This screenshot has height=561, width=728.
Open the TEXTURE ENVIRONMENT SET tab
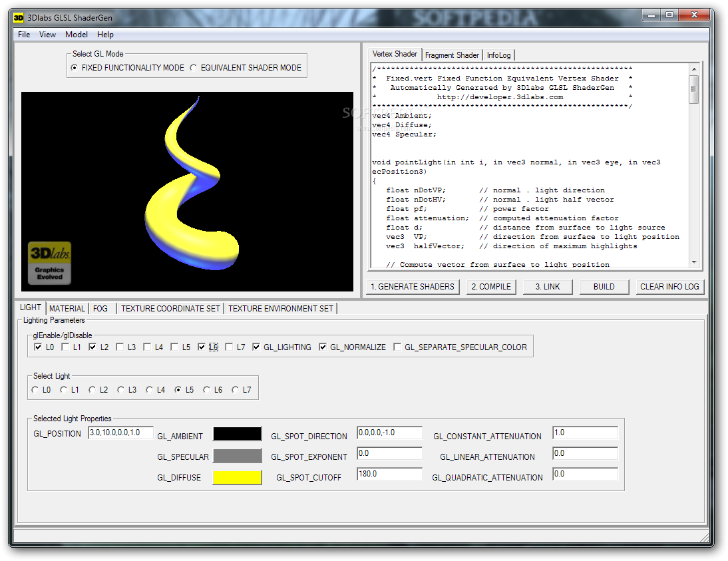[281, 308]
